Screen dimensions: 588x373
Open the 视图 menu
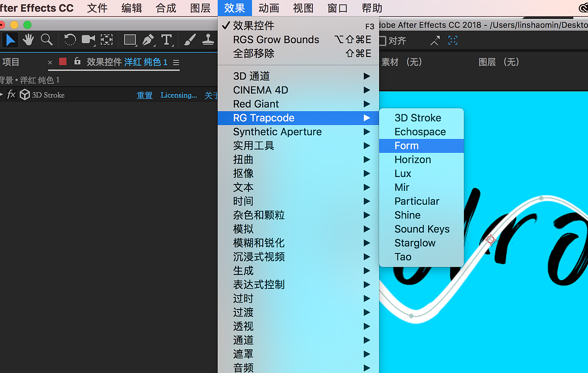(x=303, y=8)
